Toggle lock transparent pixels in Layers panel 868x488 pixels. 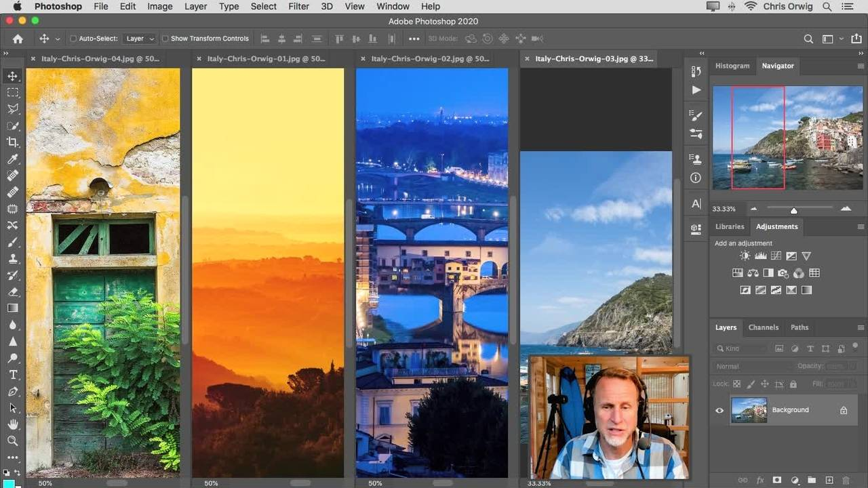click(x=737, y=384)
